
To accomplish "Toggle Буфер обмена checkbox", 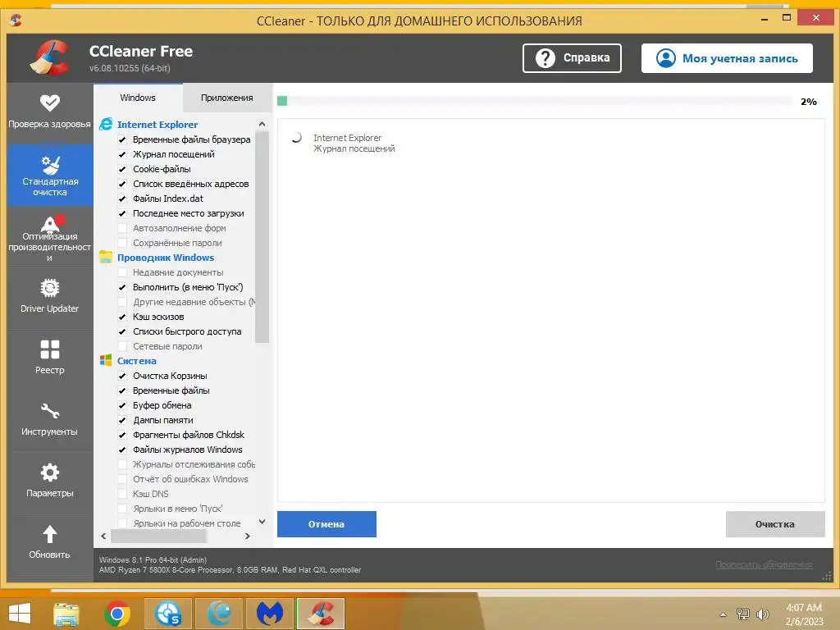I will pos(122,405).
